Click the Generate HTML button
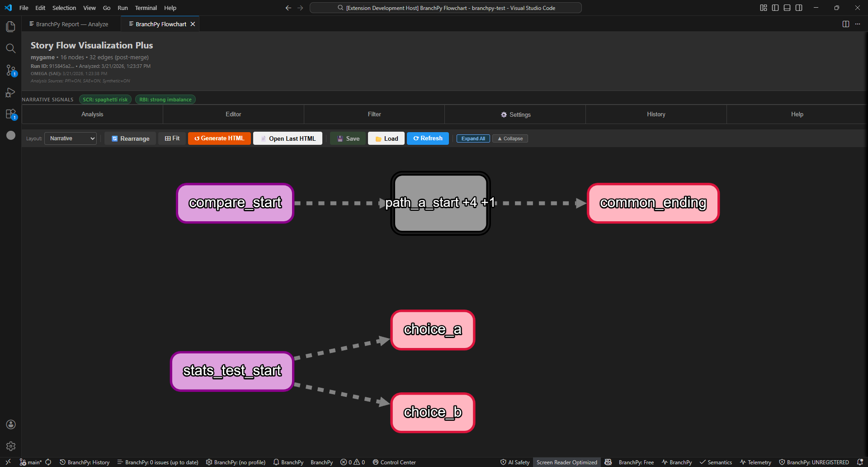The image size is (868, 467). [219, 138]
